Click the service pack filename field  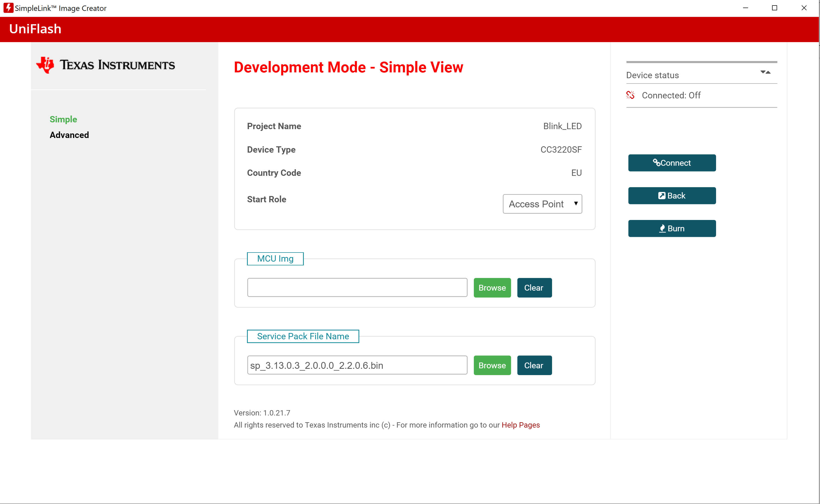(357, 365)
